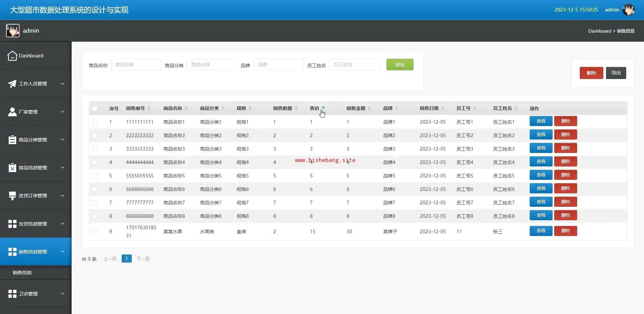Select the checkbox for row 9
The height and width of the screenshot is (314, 644).
click(x=95, y=232)
